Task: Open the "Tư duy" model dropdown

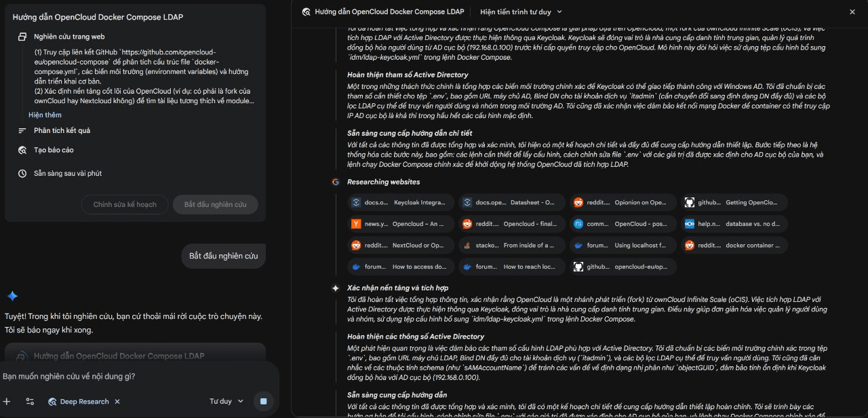Action: pos(226,402)
